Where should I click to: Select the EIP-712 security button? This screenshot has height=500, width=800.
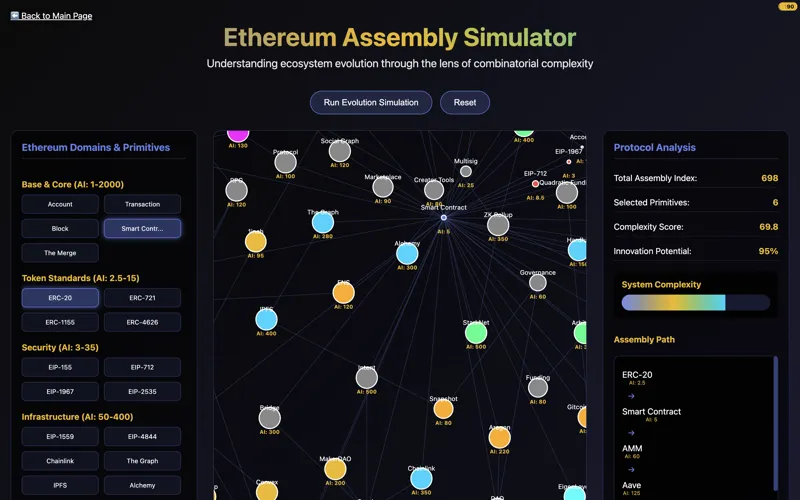142,367
